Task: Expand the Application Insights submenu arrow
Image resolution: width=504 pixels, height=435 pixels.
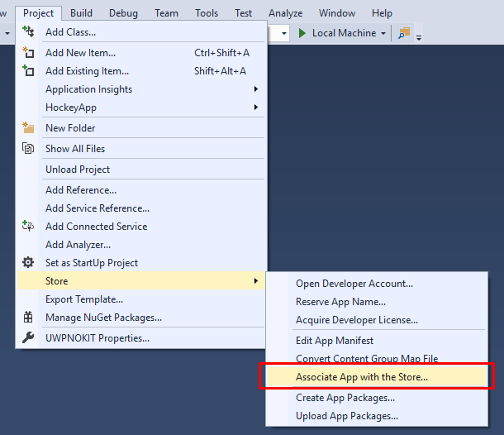Action: pyautogui.click(x=256, y=88)
